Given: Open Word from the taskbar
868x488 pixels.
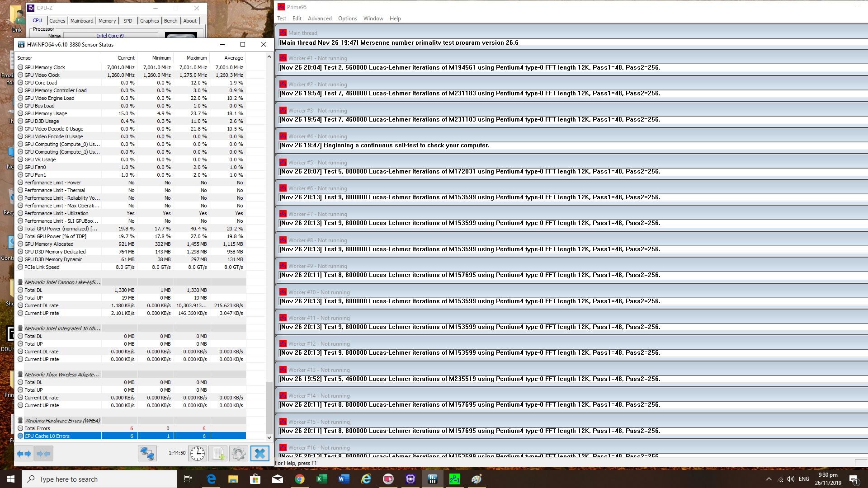Looking at the screenshot, I should click(x=344, y=479).
